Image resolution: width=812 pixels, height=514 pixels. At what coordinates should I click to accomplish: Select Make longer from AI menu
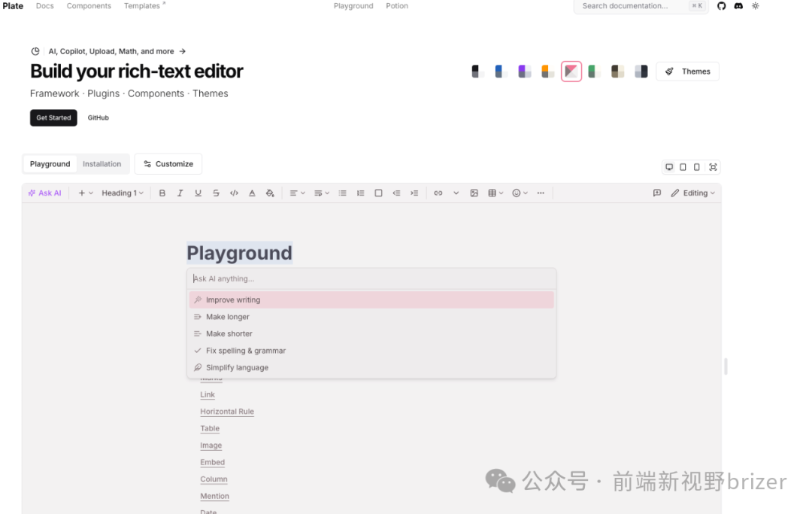[371, 317]
